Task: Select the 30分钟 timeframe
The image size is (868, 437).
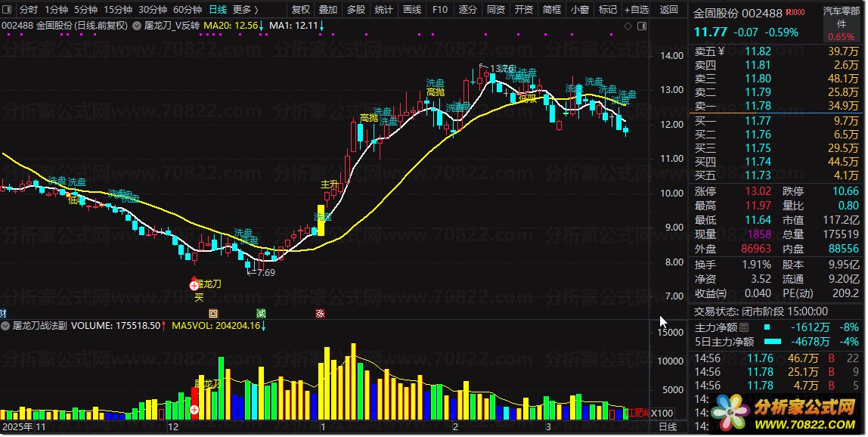Action: point(153,9)
